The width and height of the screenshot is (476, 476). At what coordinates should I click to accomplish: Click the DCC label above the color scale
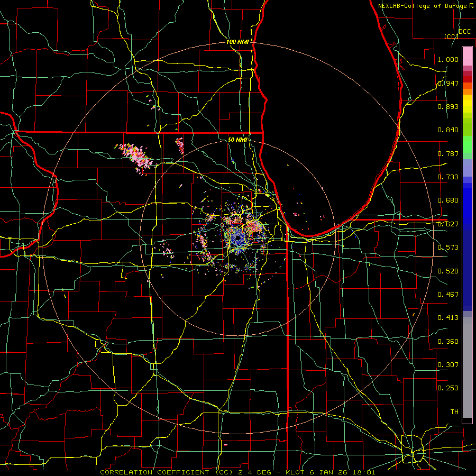click(464, 32)
